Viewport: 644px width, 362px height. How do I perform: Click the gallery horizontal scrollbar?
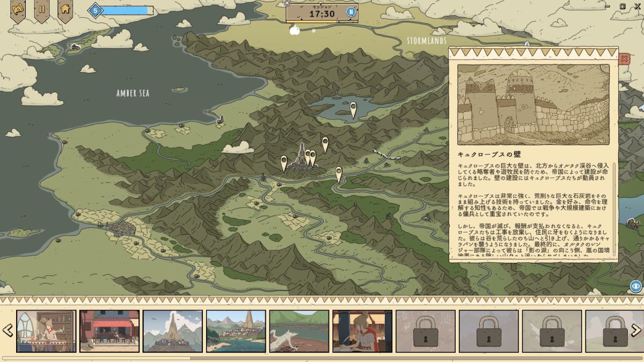coord(97,358)
